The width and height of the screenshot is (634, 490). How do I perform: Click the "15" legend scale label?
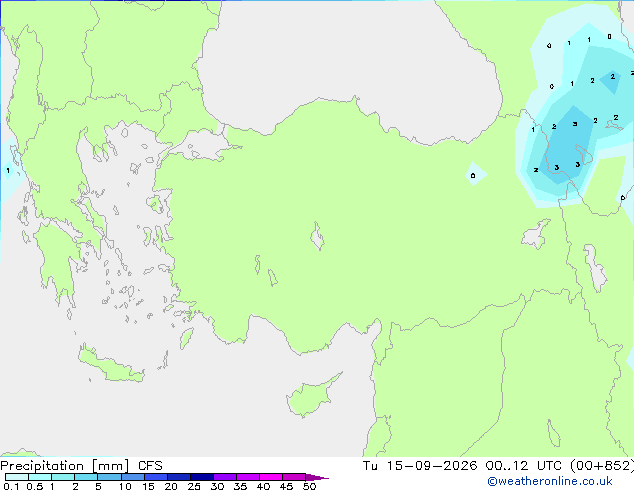point(148,486)
